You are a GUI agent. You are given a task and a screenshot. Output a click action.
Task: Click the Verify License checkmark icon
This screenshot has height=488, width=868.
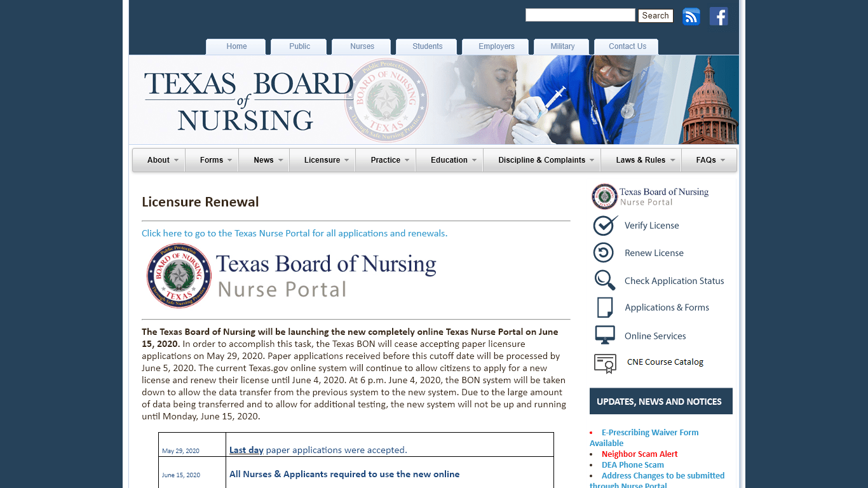605,225
